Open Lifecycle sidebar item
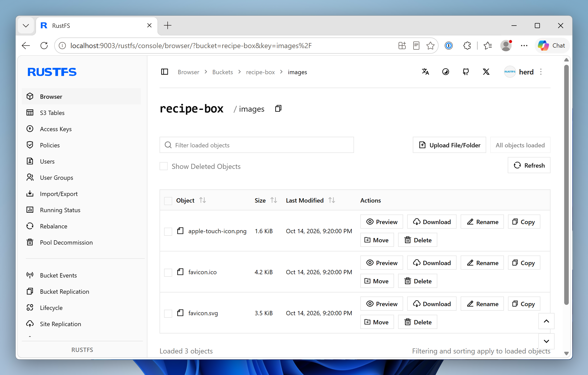The height and width of the screenshot is (375, 588). pyautogui.click(x=81, y=308)
